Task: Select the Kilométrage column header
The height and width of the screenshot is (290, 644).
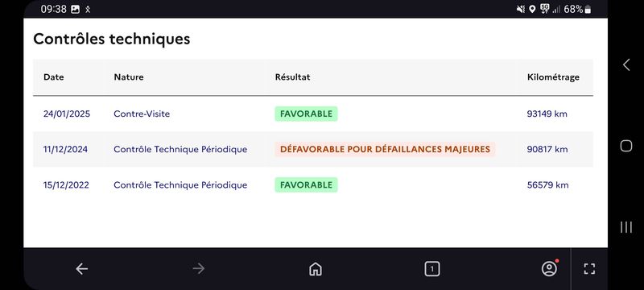Action: click(553, 77)
